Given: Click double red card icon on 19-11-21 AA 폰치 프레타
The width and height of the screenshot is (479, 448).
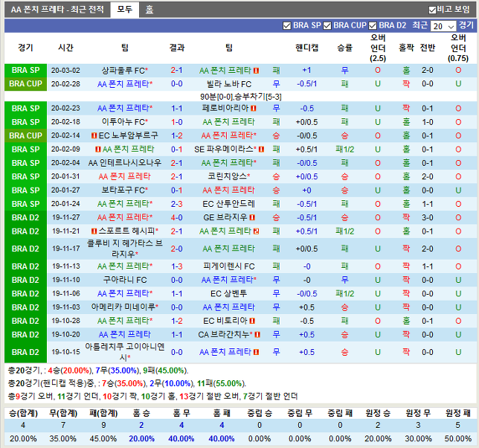Looking at the screenshot, I should (x=257, y=231).
